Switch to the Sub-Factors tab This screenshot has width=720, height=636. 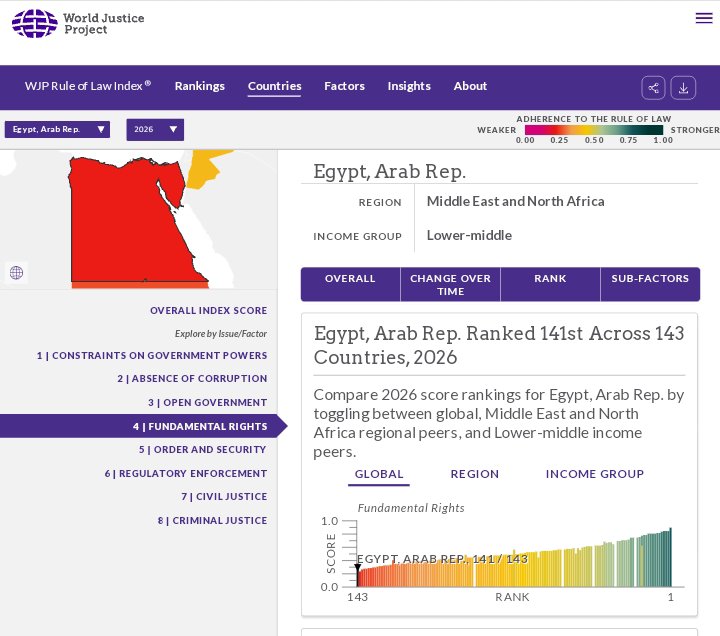coord(650,284)
